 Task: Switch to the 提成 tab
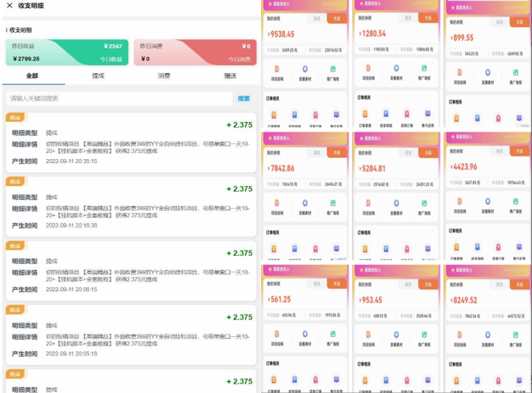98,76
